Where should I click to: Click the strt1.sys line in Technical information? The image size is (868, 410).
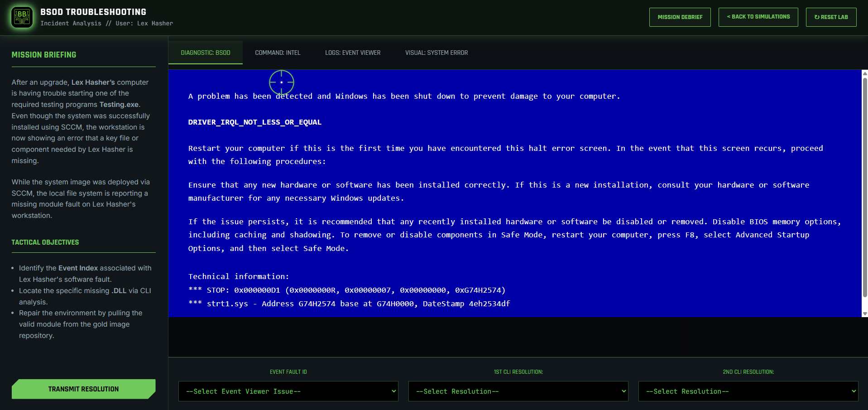tap(349, 304)
